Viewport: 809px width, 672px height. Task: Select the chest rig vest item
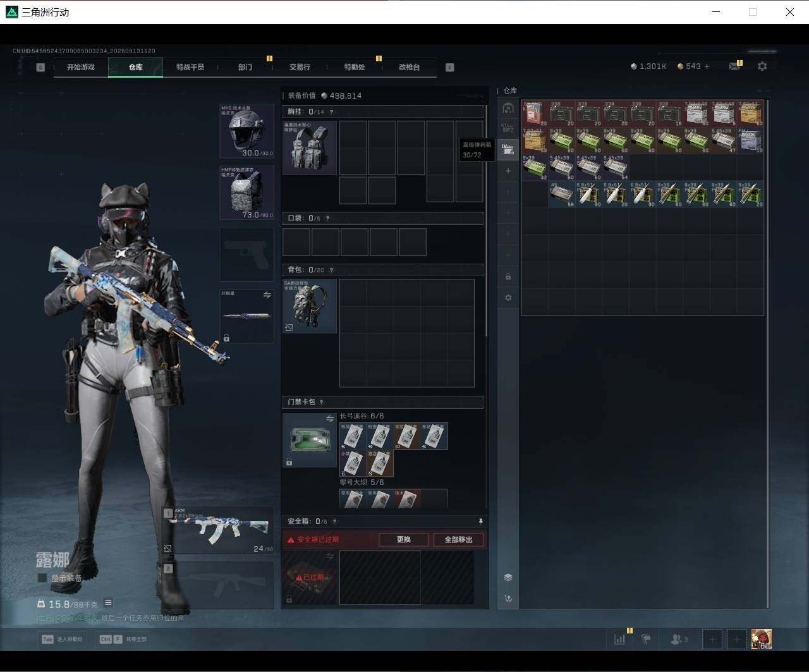[310, 148]
